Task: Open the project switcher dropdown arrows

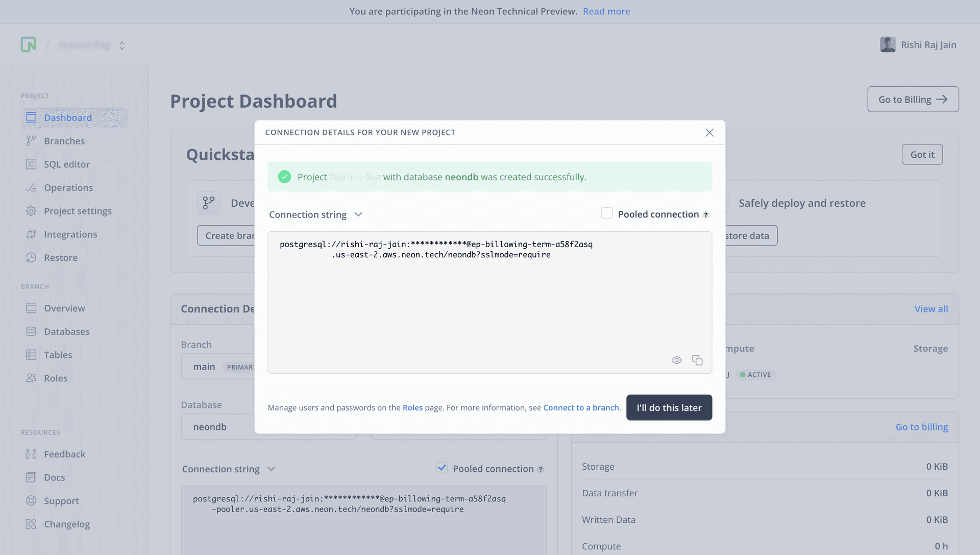Action: click(x=121, y=45)
